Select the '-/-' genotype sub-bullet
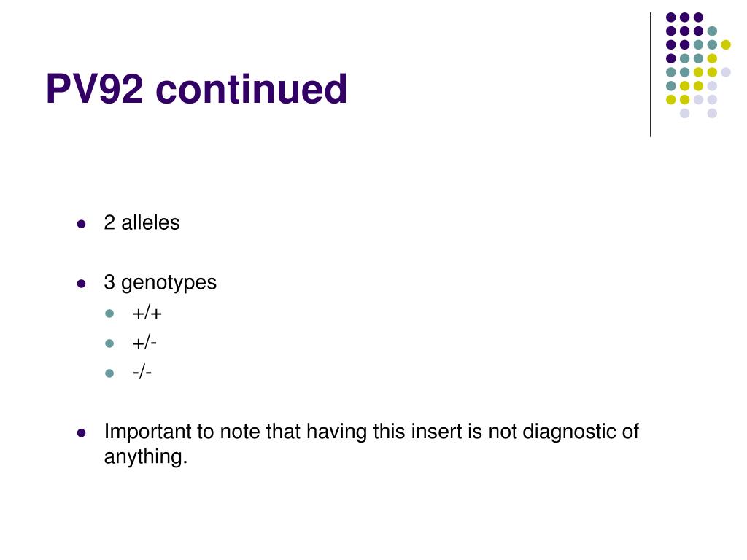The width and height of the screenshot is (747, 560). click(142, 373)
